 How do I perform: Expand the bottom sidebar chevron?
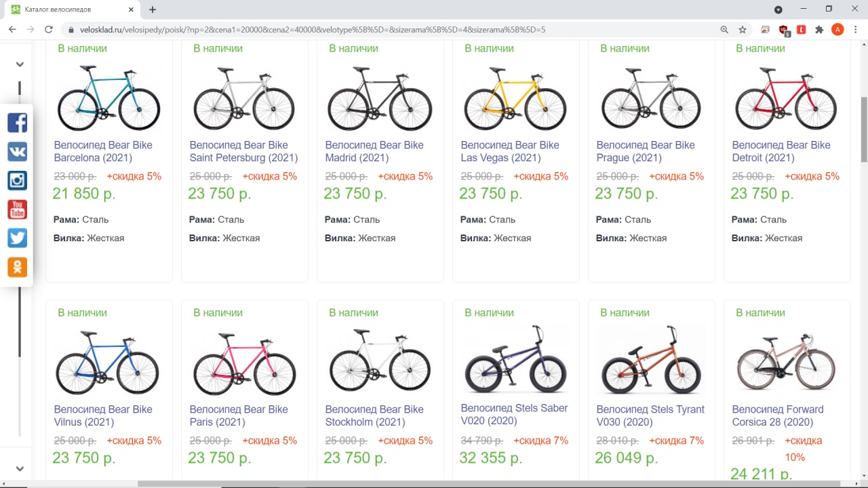[20, 468]
